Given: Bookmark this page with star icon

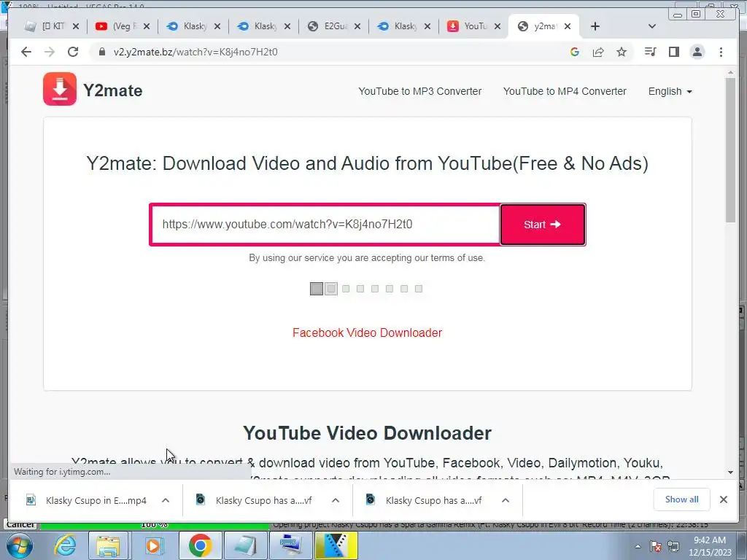Looking at the screenshot, I should pos(622,52).
